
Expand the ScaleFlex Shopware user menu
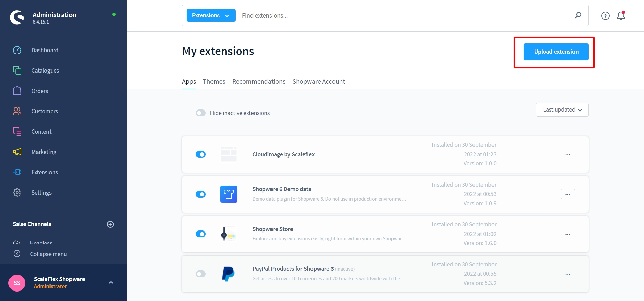click(x=111, y=282)
